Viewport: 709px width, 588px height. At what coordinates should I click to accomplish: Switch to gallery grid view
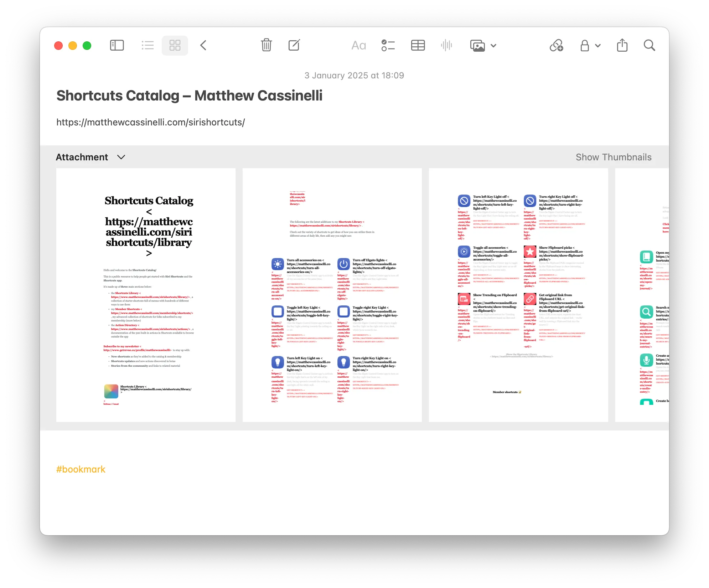[x=175, y=46]
